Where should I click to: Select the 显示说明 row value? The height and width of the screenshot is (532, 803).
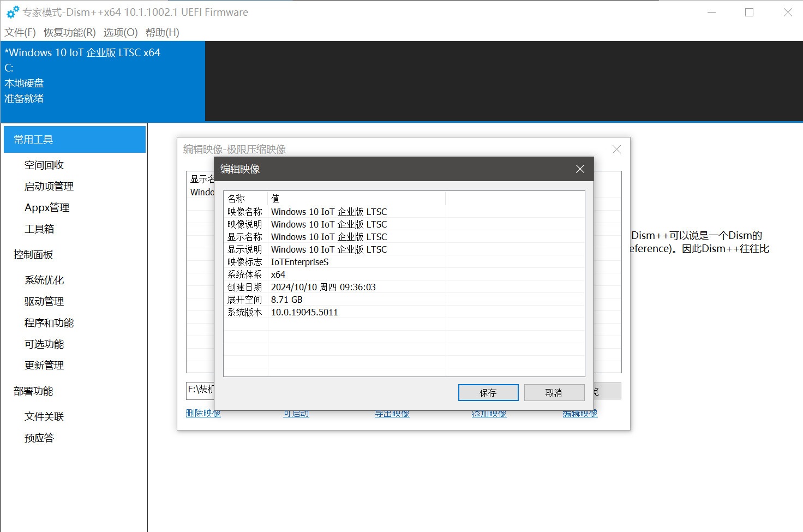(x=329, y=249)
